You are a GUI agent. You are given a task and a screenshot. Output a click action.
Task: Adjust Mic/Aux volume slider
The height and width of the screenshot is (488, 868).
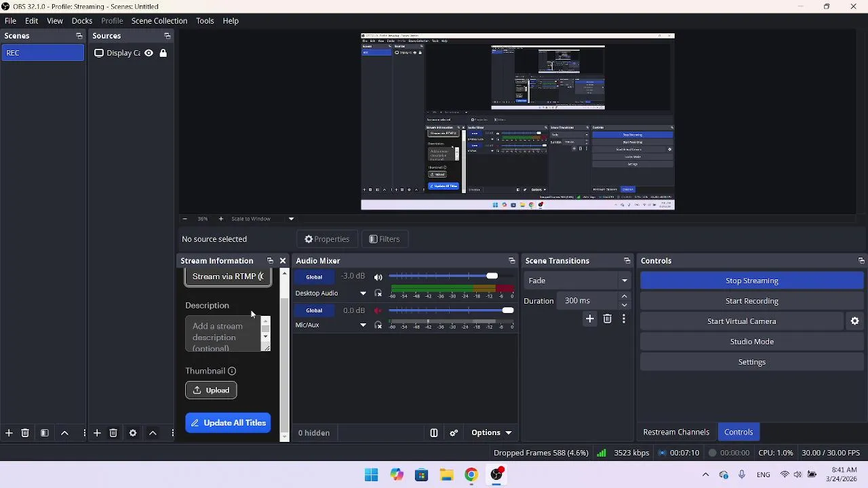coord(508,310)
